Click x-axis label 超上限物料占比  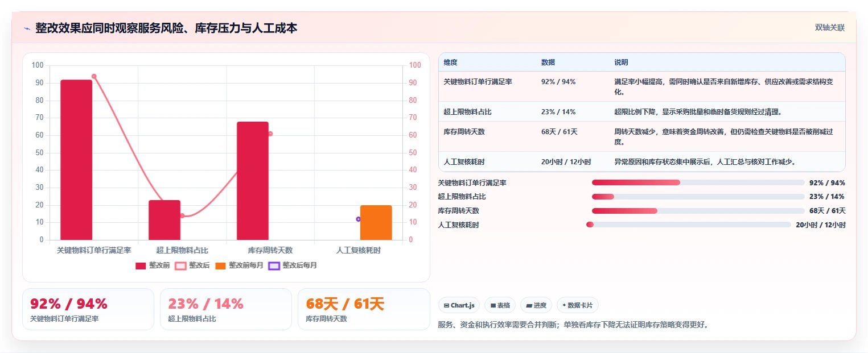(x=182, y=250)
